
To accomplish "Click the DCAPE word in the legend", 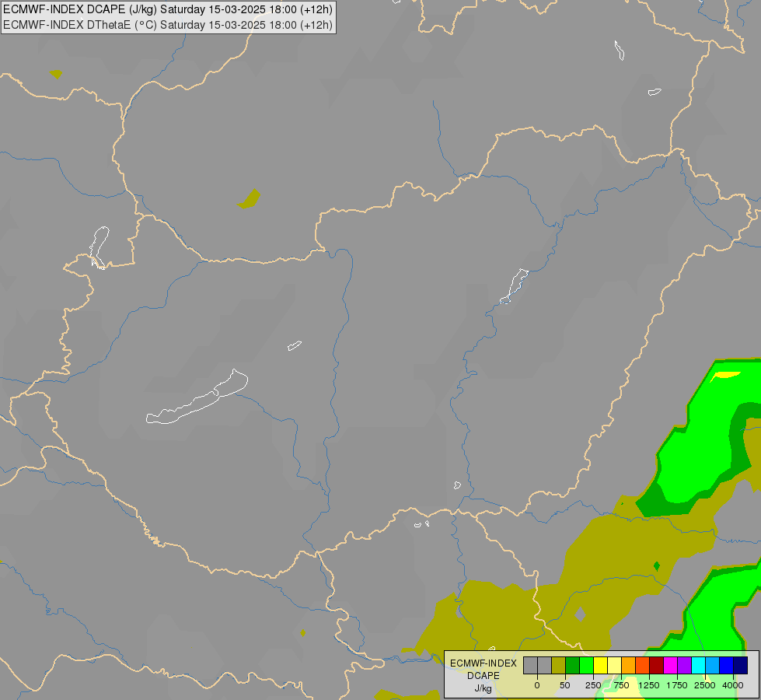I will pos(483,676).
